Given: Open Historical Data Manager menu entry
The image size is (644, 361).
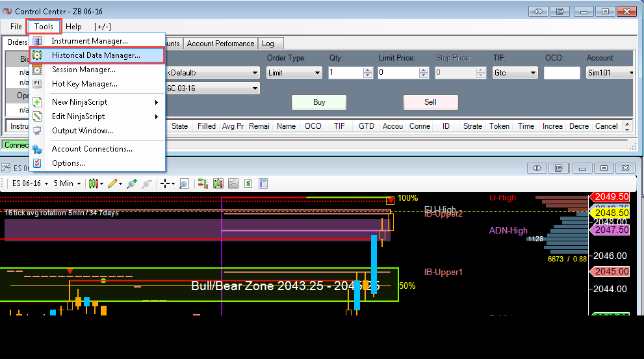Looking at the screenshot, I should click(97, 55).
